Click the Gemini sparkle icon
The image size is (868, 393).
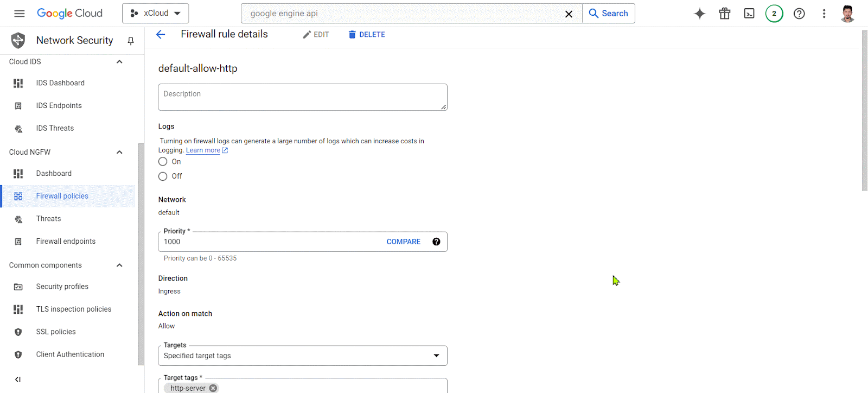[x=699, y=13]
